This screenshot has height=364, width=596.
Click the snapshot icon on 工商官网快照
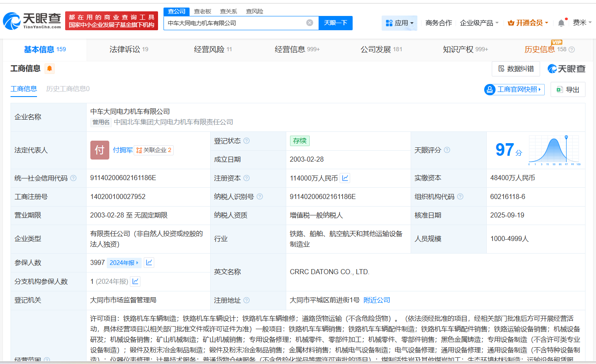point(489,89)
